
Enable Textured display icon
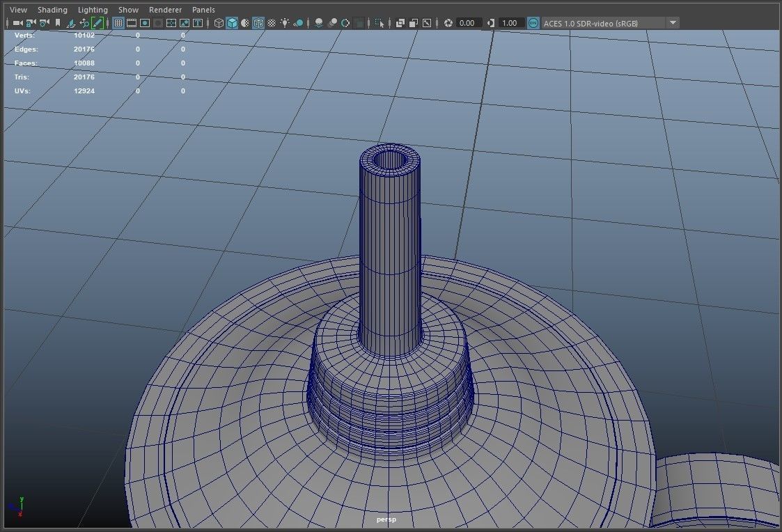coord(272,23)
